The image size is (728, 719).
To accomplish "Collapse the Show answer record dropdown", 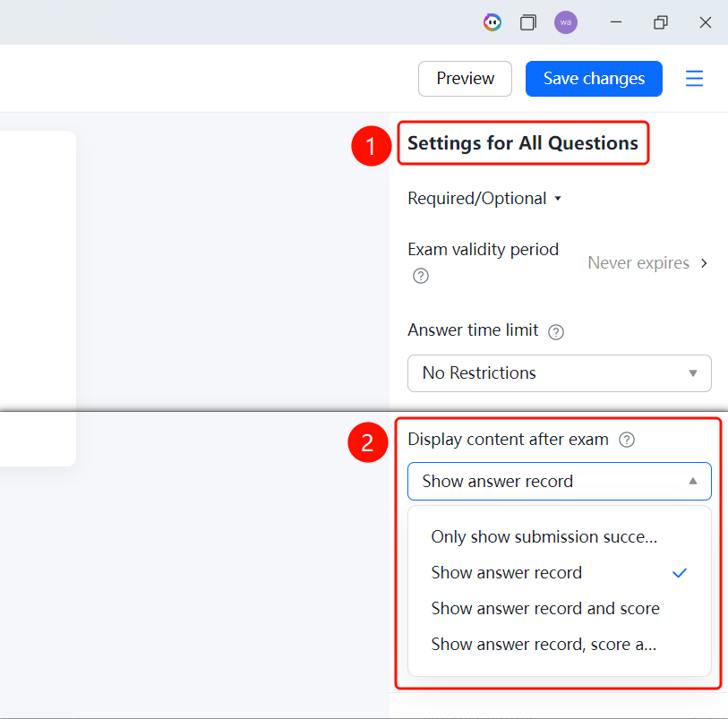I will point(560,482).
